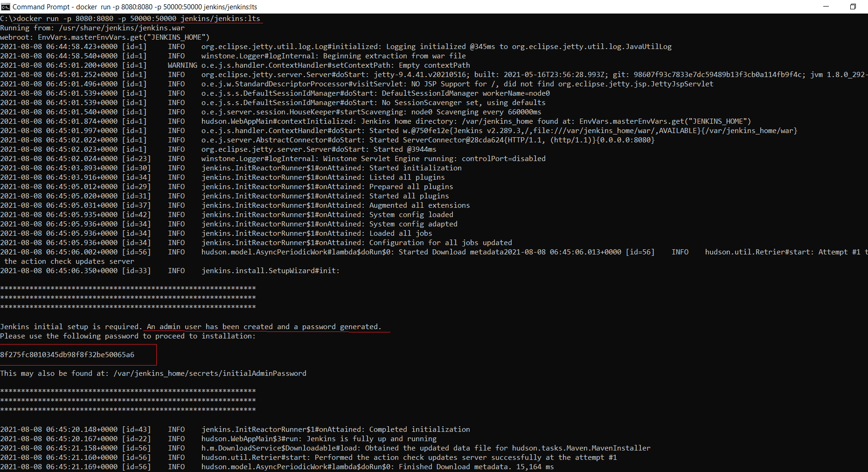Click 'System config loaded' log entry

[x=411, y=215]
